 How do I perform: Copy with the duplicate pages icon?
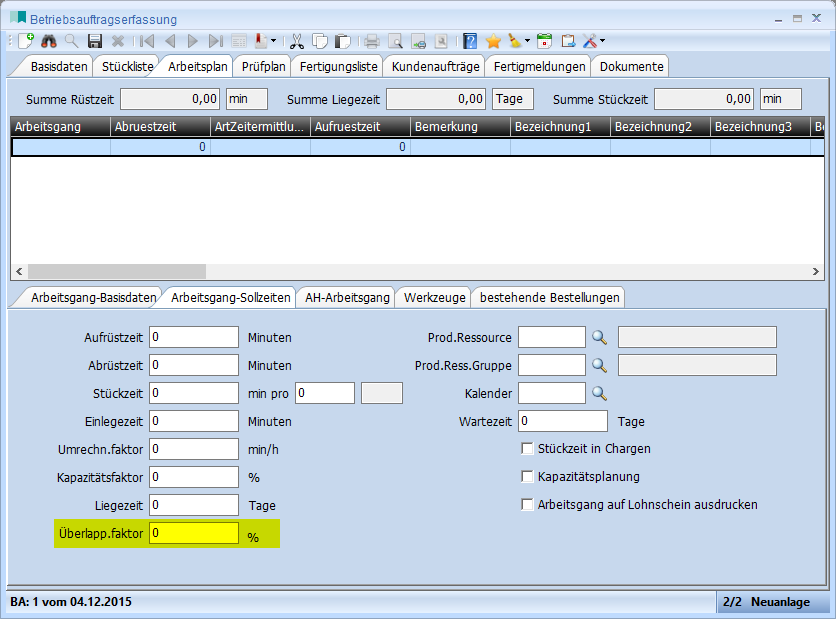click(x=320, y=41)
